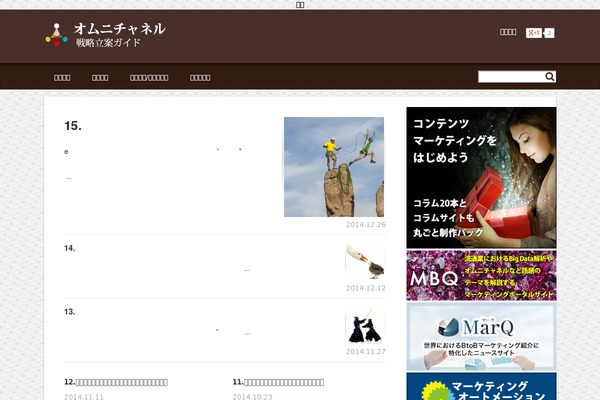Viewport: 600px width, 400px height.
Task: Click the date 2014.11.27
Action: 366,351
